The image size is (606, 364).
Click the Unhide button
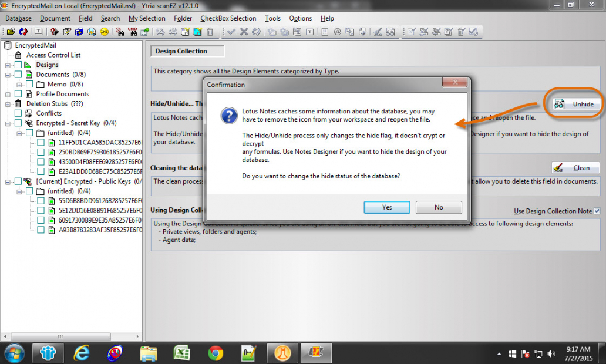click(x=577, y=104)
